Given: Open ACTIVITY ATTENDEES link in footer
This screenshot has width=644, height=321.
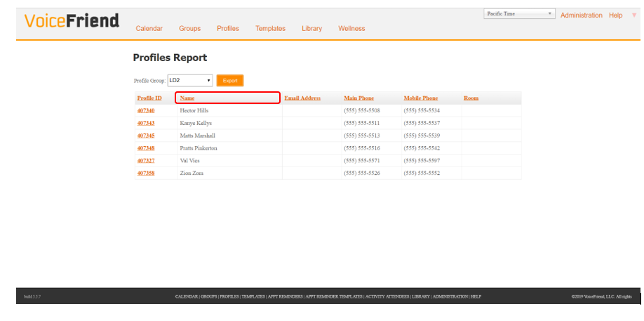Looking at the screenshot, I should click(387, 296).
